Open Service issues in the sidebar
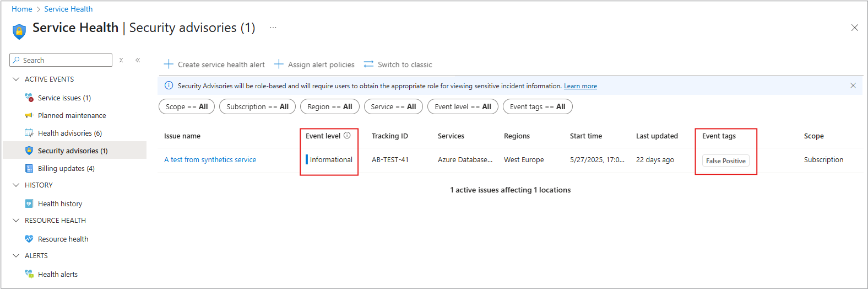868x289 pixels. (x=64, y=98)
